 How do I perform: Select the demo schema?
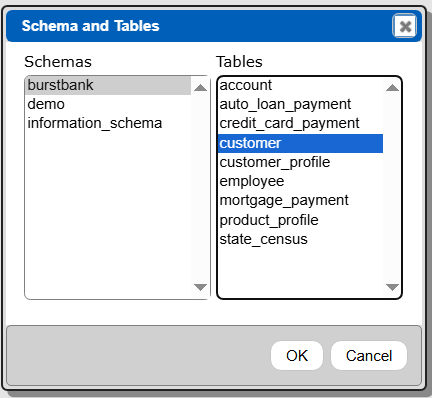coord(108,104)
